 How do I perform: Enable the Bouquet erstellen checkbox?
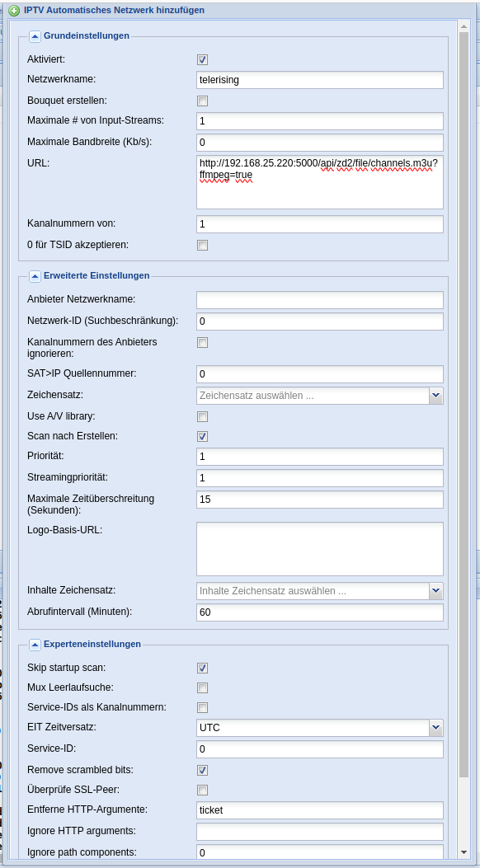pos(203,101)
